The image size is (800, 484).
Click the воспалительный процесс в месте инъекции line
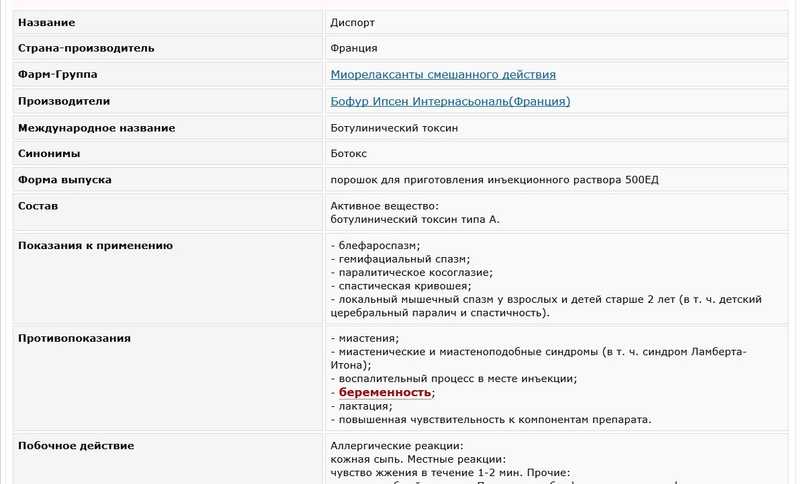click(454, 378)
